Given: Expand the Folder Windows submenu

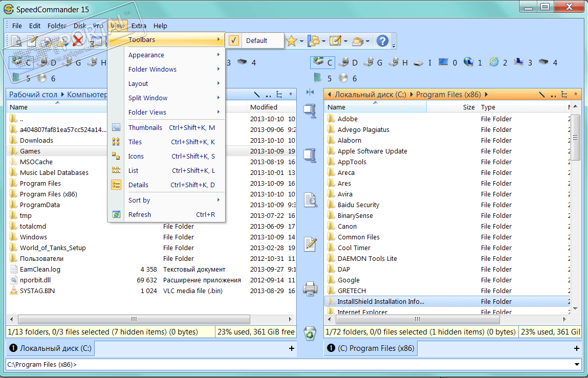Looking at the screenshot, I should pos(167,69).
